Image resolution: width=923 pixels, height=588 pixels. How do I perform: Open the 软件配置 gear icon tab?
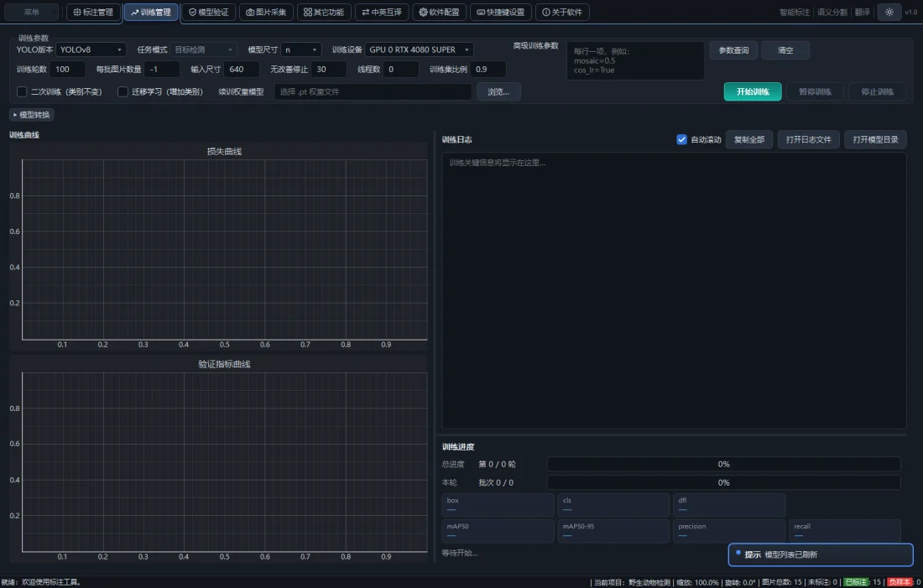click(439, 12)
